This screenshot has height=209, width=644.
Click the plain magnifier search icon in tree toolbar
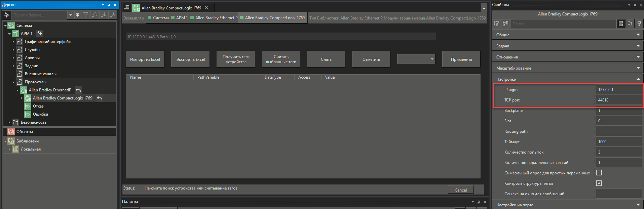click(95, 15)
